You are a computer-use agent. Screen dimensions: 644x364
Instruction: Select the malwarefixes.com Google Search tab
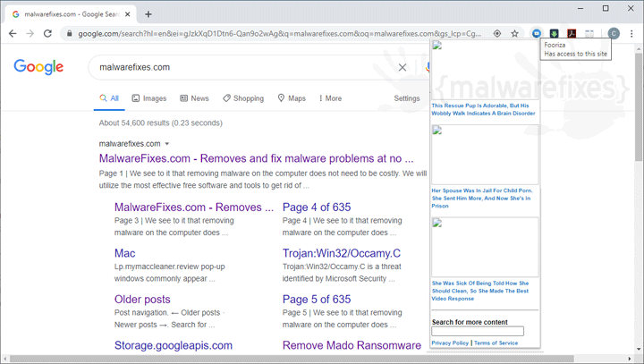(x=71, y=14)
